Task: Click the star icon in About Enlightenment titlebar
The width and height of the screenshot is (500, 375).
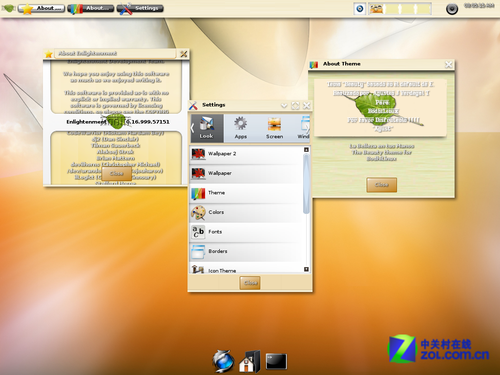Action: click(x=49, y=54)
